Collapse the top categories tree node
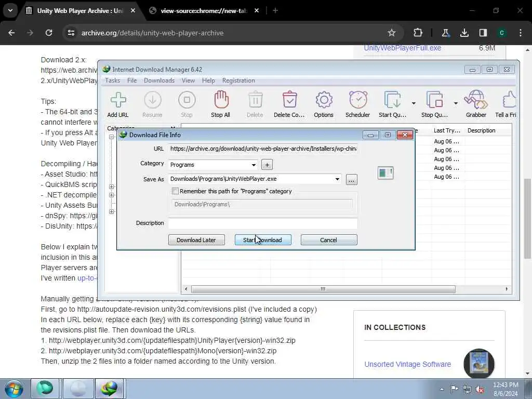Screen dimensions: 532x399 111,137
